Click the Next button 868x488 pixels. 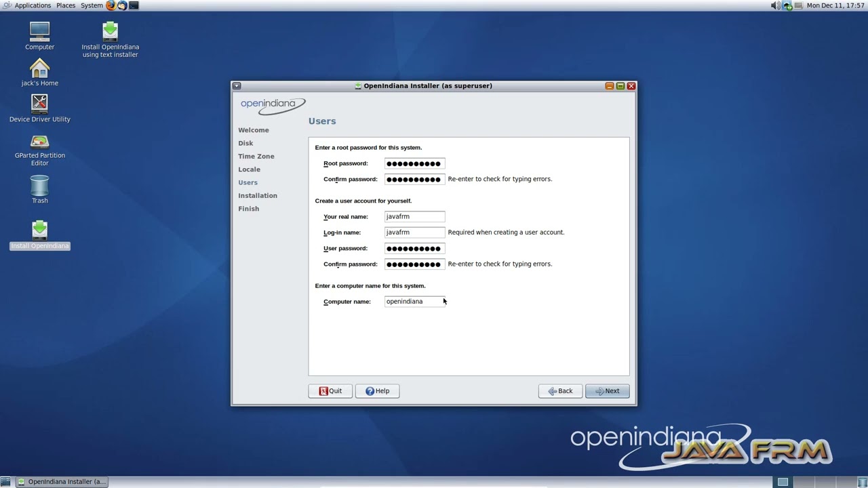coord(607,391)
